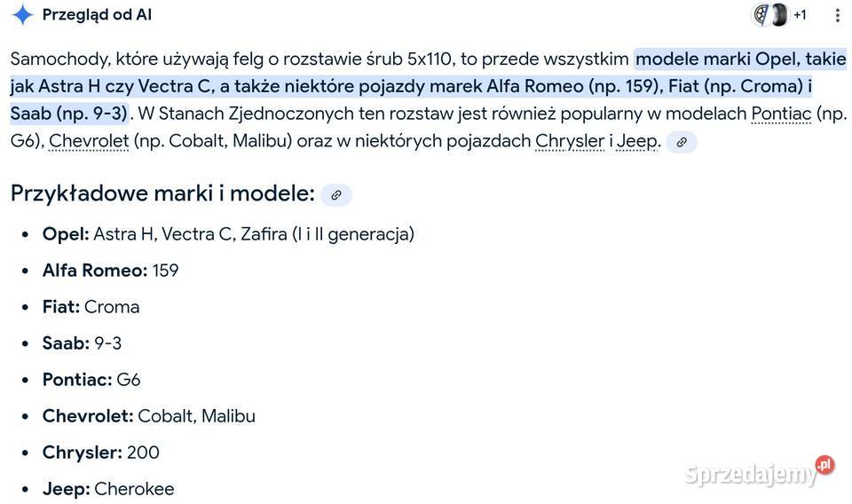Click the Fiat: Croma list item
This screenshot has height=504, width=852.
click(x=91, y=307)
